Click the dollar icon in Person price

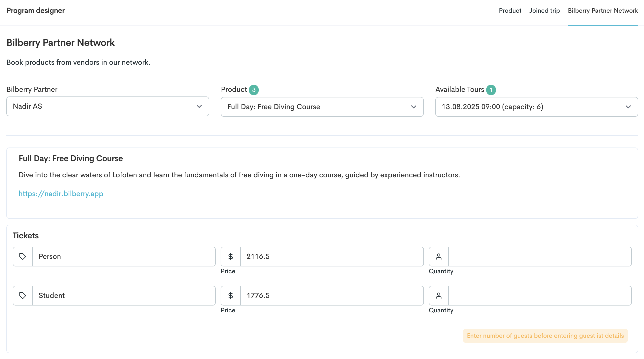tap(230, 256)
